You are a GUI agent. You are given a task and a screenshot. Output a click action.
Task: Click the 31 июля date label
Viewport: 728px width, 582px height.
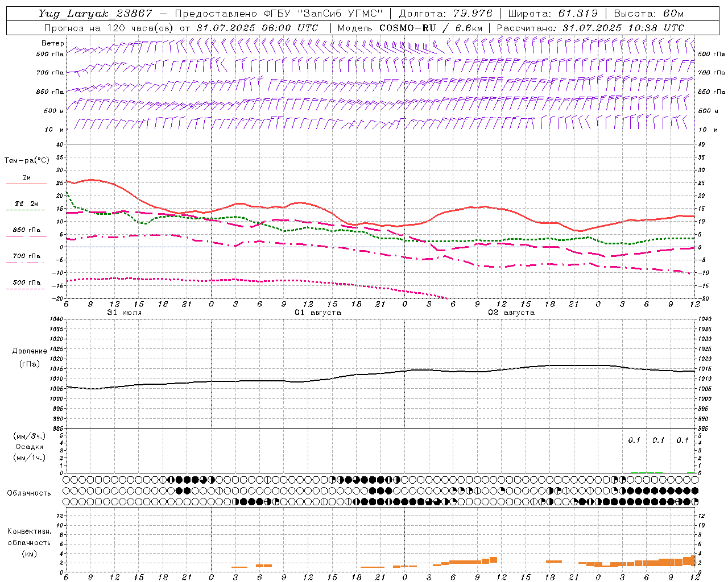click(x=125, y=313)
